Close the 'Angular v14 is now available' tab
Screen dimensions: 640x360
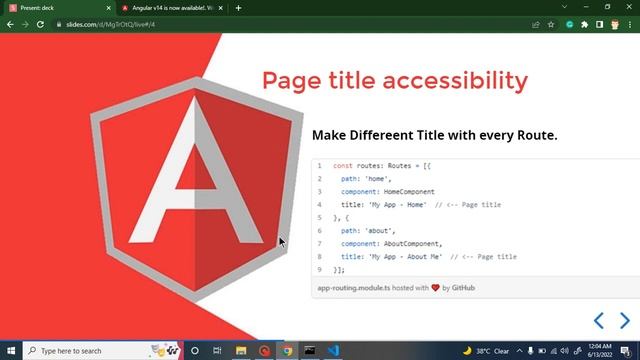tap(220, 8)
